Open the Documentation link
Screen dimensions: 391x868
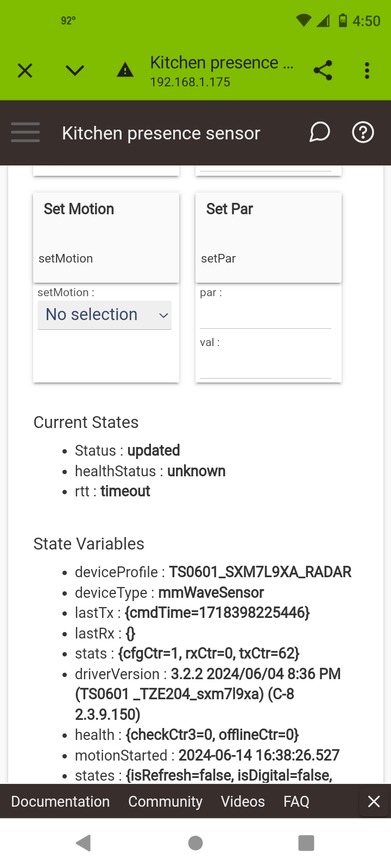click(60, 801)
